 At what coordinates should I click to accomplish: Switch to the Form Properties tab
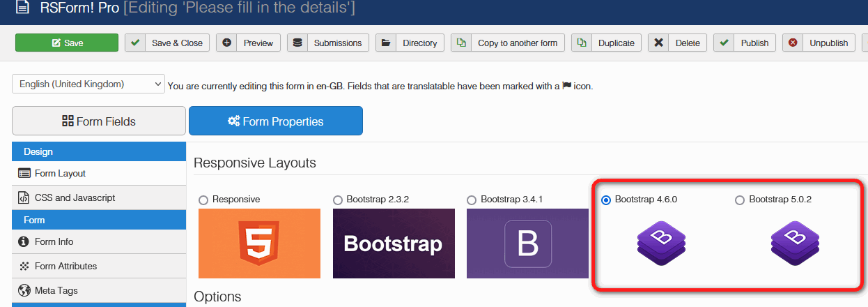[x=276, y=121]
